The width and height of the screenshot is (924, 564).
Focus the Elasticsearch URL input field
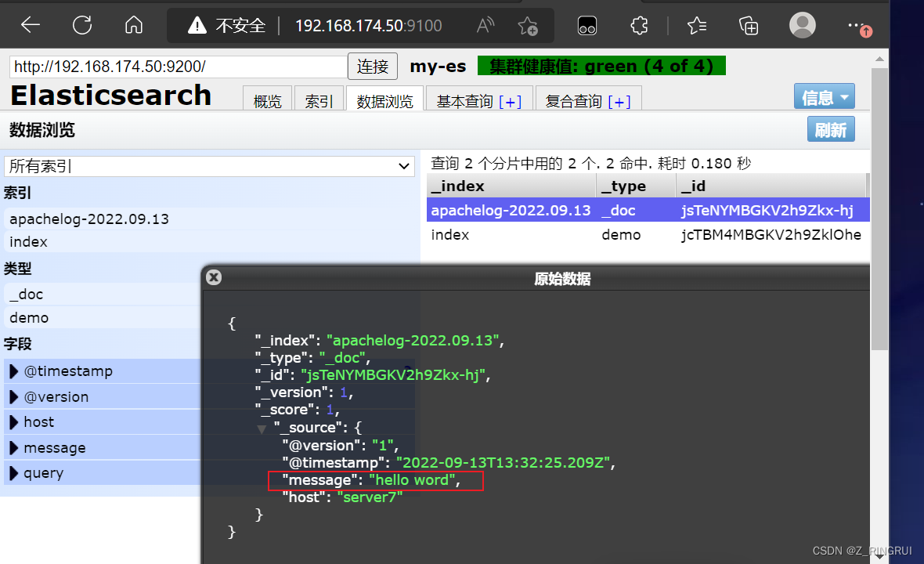click(178, 67)
